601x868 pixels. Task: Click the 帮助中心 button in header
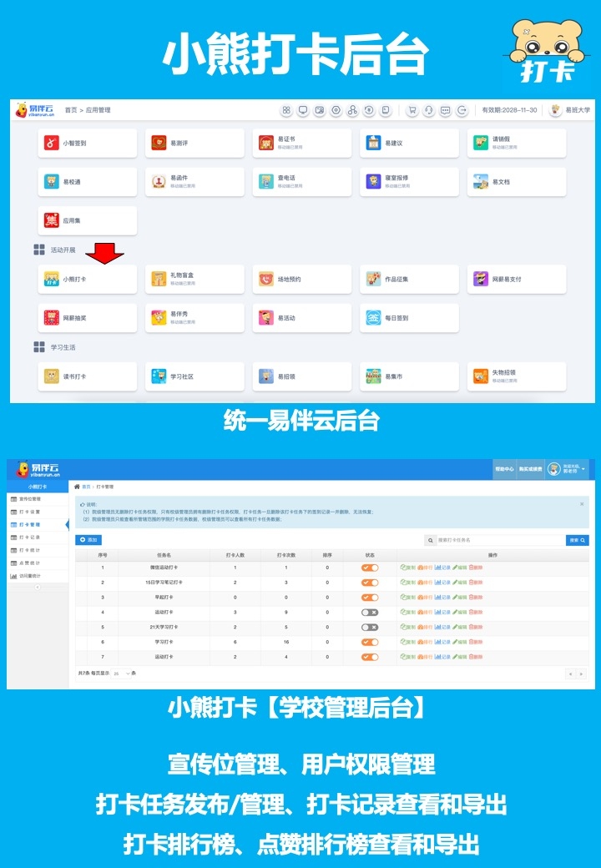[x=503, y=469]
